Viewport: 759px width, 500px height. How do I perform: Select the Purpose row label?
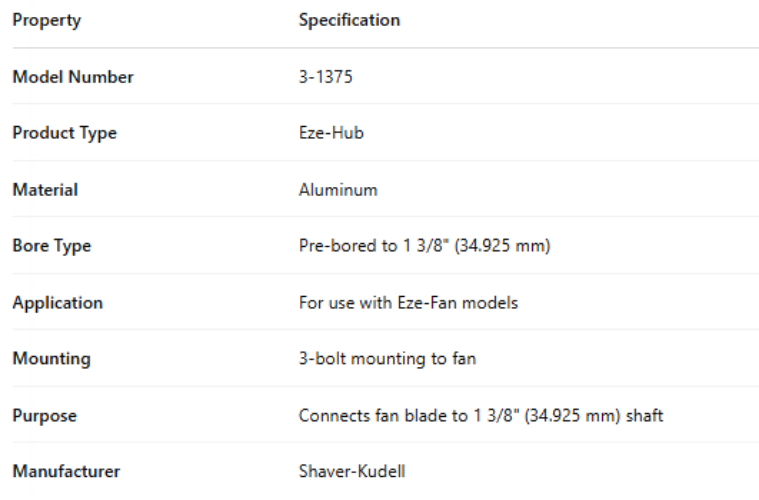(44, 415)
